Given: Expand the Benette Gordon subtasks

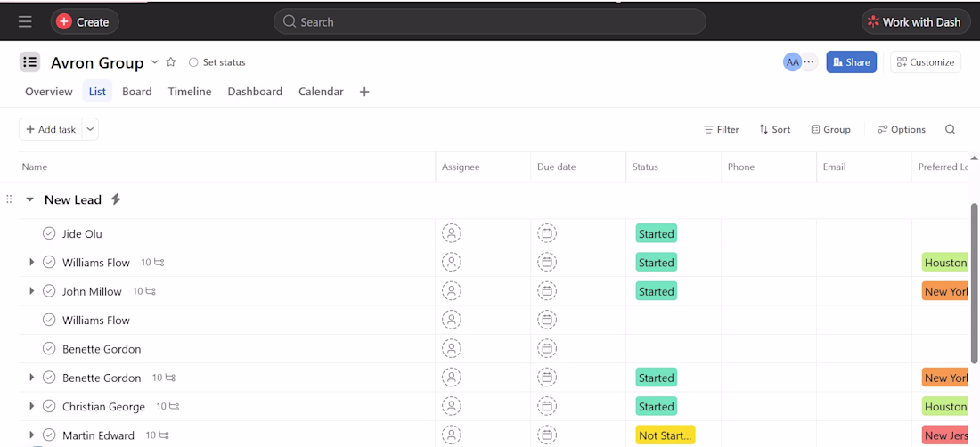Looking at the screenshot, I should pyautogui.click(x=31, y=377).
